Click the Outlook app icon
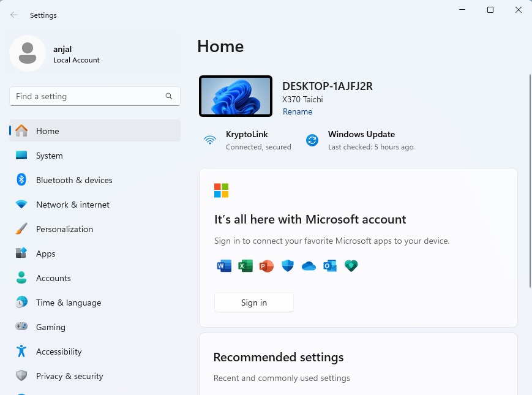 tap(330, 266)
